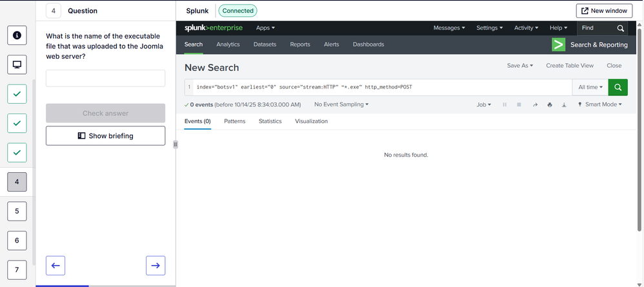This screenshot has width=644, height=287.
Task: Click the monitor icon in the left sidebar
Action: (17, 64)
